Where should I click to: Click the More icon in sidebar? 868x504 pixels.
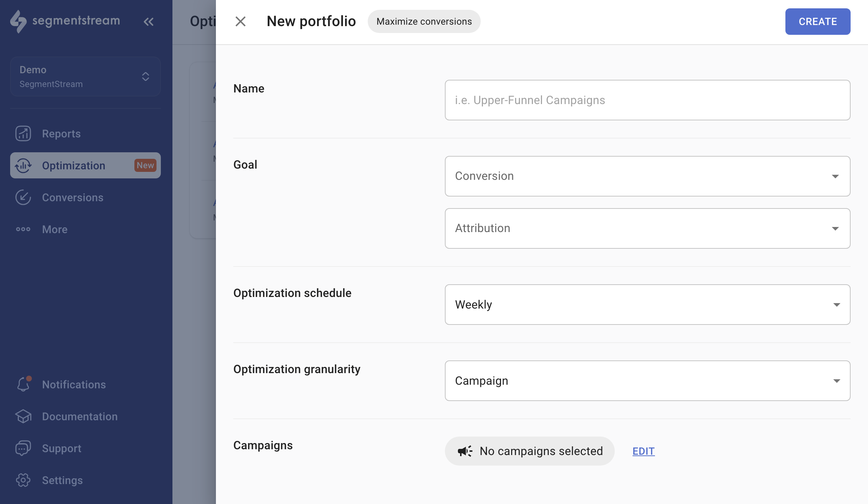(23, 229)
